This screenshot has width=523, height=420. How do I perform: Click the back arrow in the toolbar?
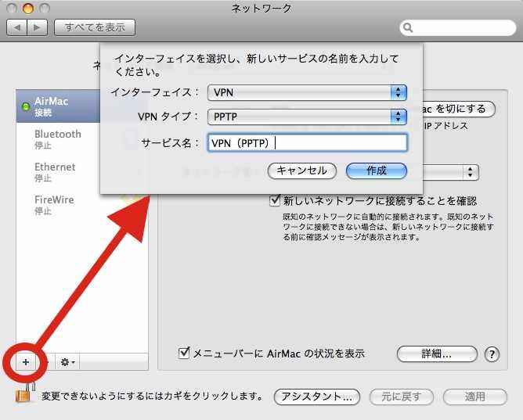[16, 27]
